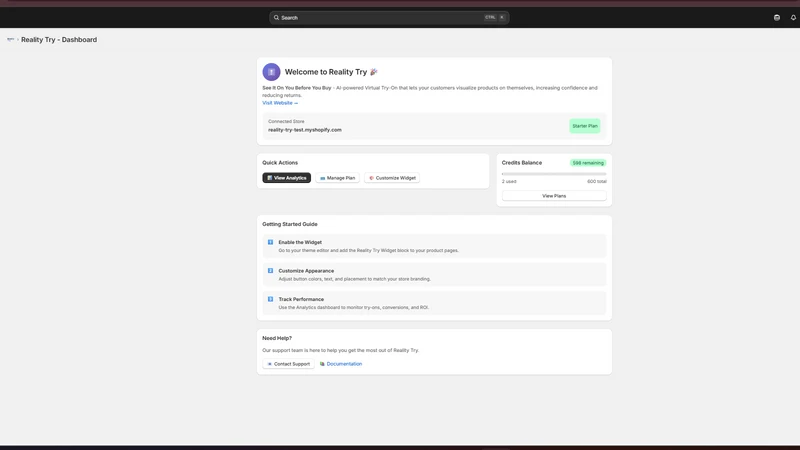
Task: Click the app breadcrumb icon before Reality Try
Action: pyautogui.click(x=10, y=39)
